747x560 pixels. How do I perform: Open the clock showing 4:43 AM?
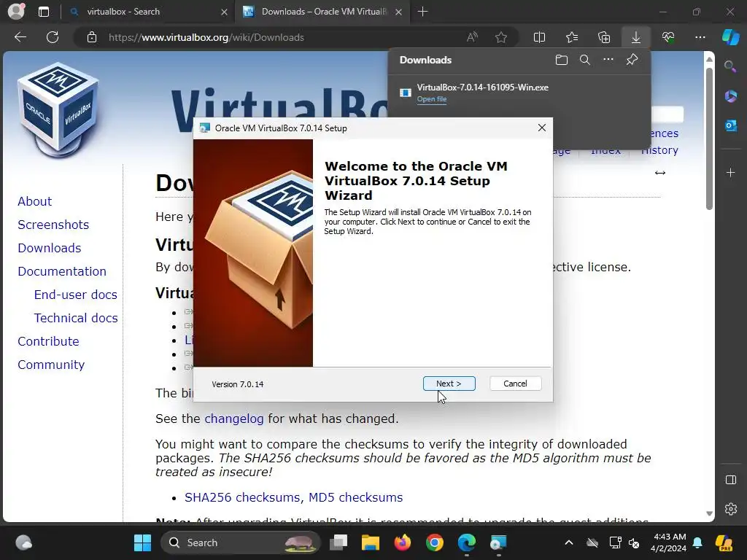pos(668,542)
